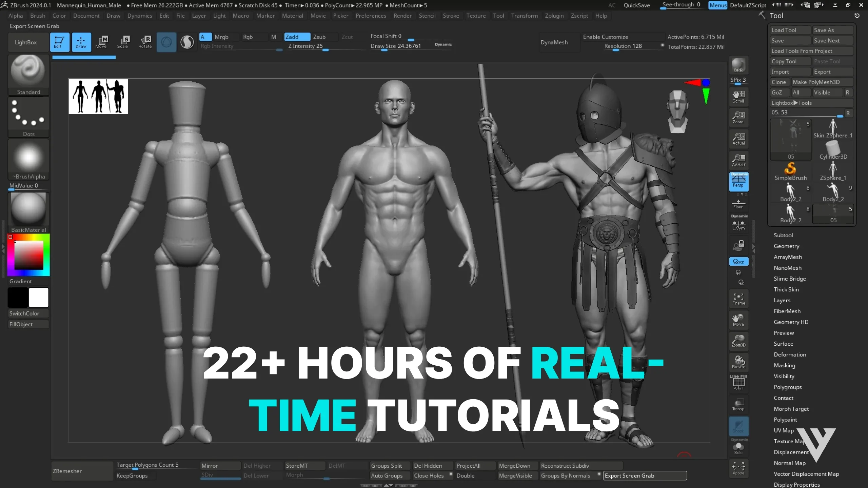Adjust the Z Intensity slider

click(x=325, y=50)
